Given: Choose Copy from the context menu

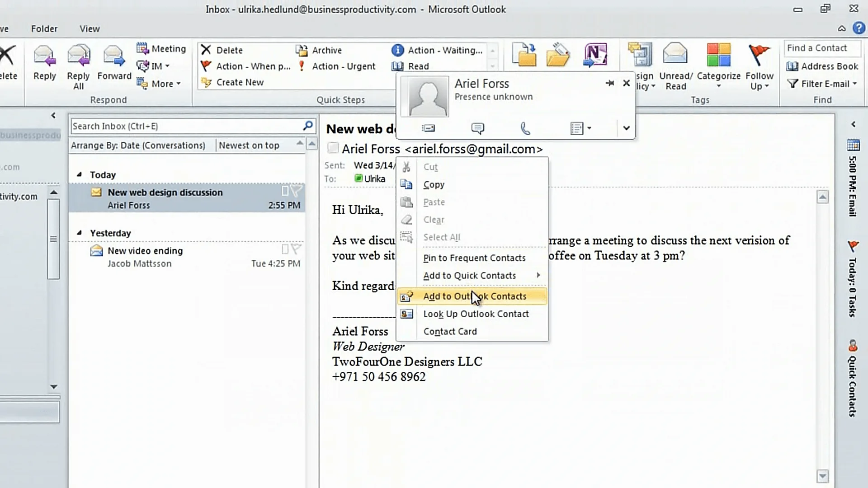Looking at the screenshot, I should pos(472,184).
